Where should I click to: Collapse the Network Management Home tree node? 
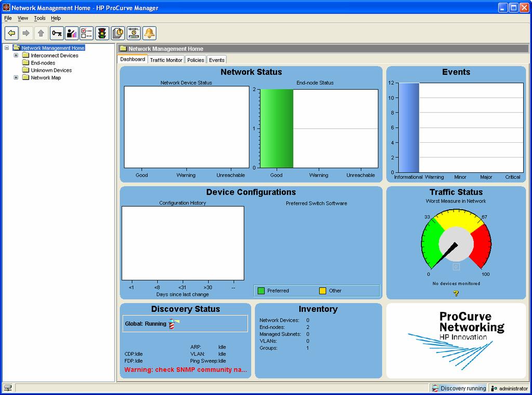[6, 48]
